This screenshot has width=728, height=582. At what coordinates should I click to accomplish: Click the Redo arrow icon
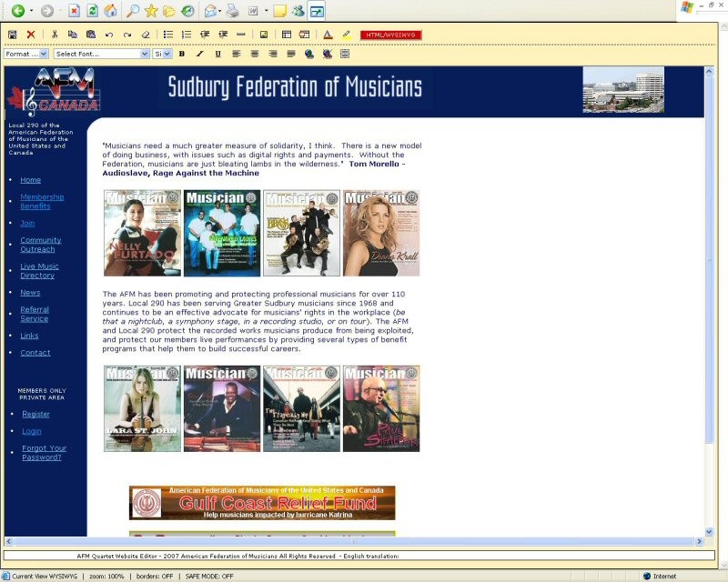(x=127, y=35)
